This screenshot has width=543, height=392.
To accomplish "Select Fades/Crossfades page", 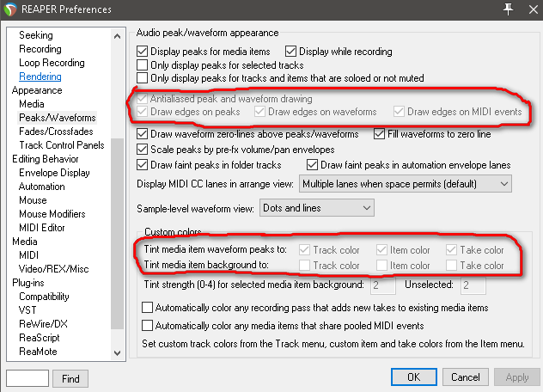I will point(56,132).
